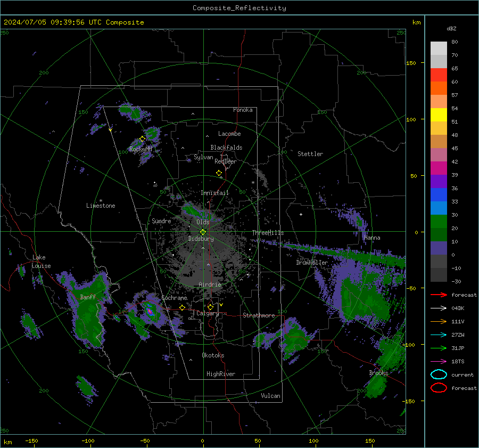Click the yellow diamond marker above Calgary
Screen dimensions: 479x448
point(210,307)
